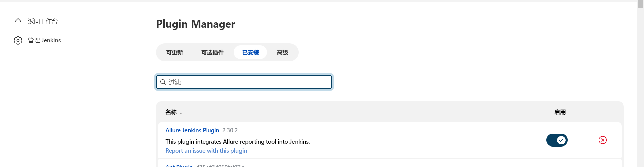Click the magnifier icon in the filter box
This screenshot has width=644, height=167.
[163, 82]
